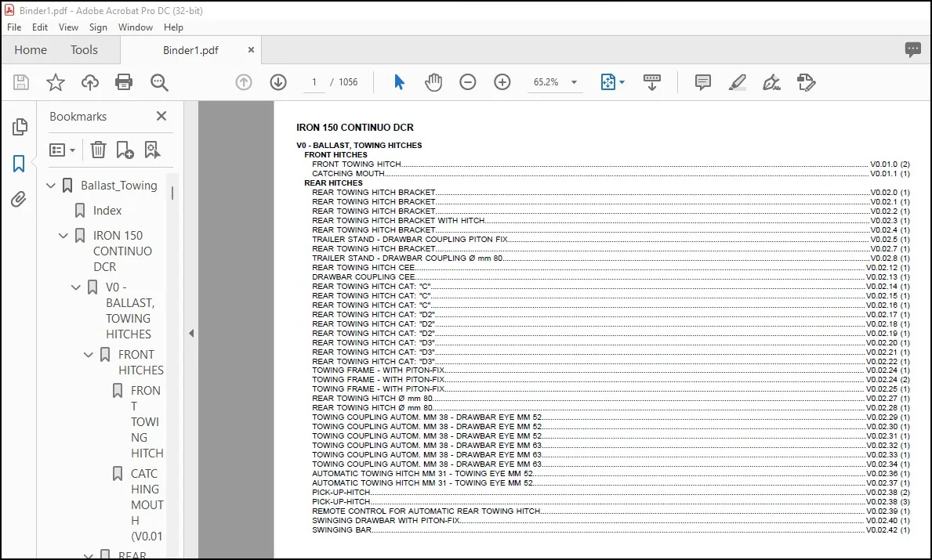Collapse the FRONT HITCHES bookmark
Image resolution: width=932 pixels, height=560 pixels.
[89, 355]
